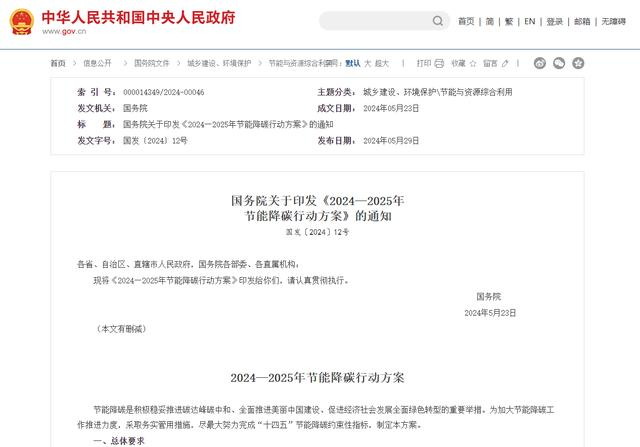Switch site language to EN

[529, 21]
